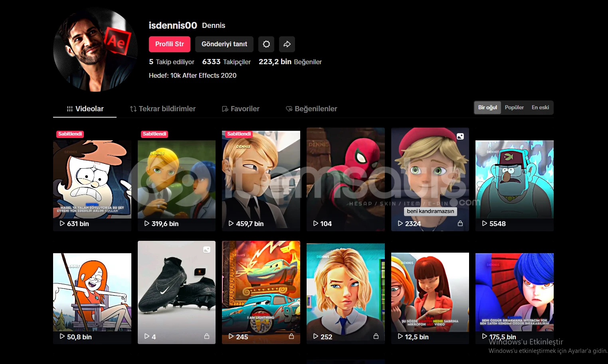
Task: Open black football shoes post
Action: pyautogui.click(x=176, y=292)
